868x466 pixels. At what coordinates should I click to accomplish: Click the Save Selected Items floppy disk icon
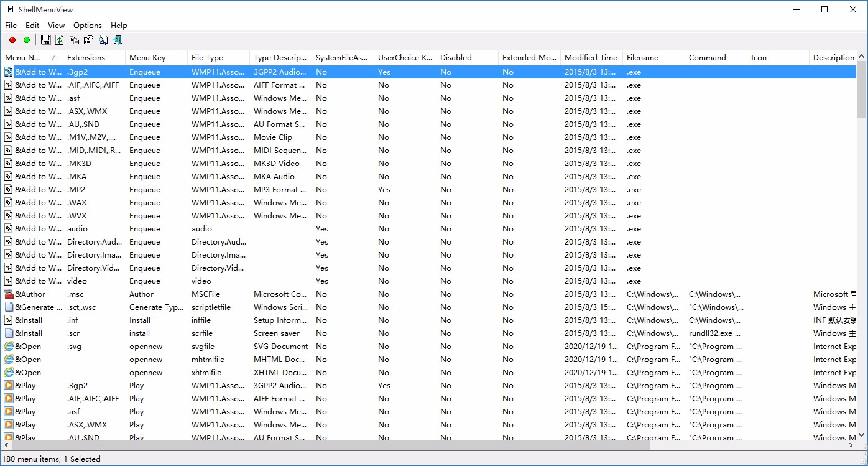coord(45,39)
